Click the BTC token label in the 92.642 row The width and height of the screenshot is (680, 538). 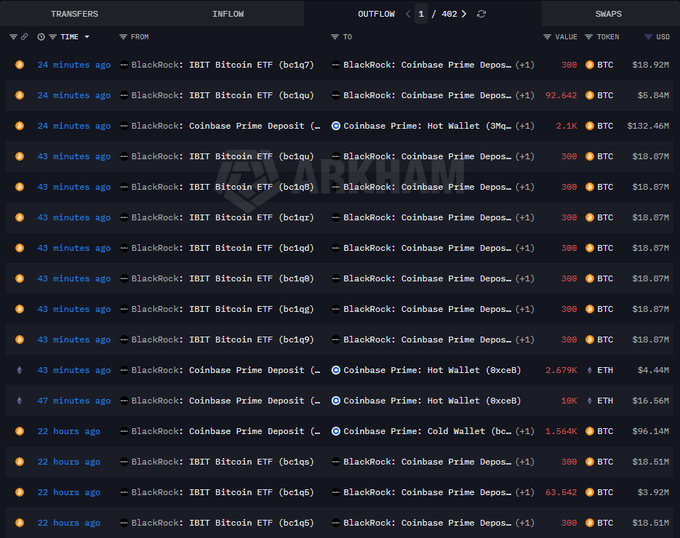(605, 95)
